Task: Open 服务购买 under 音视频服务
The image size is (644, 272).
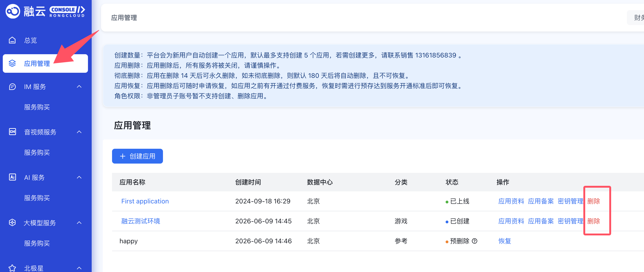Action: (x=37, y=152)
